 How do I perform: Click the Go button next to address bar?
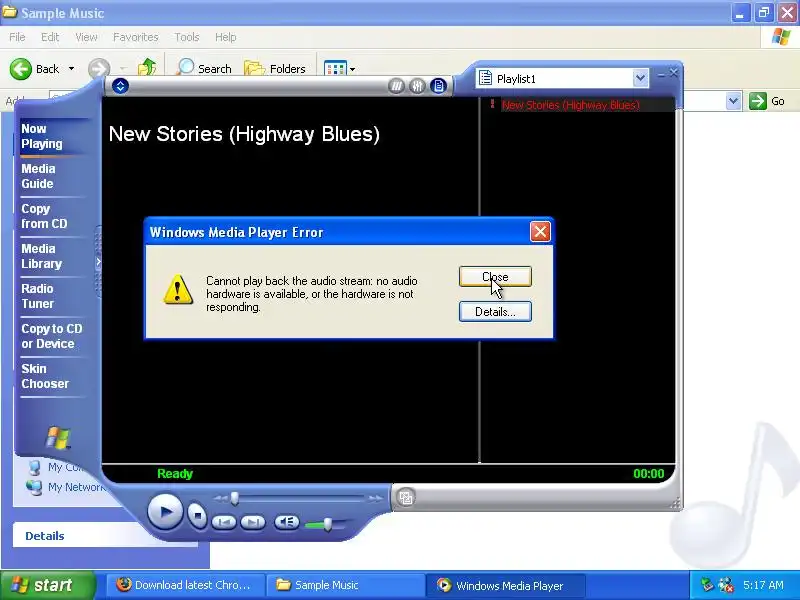[x=767, y=101]
